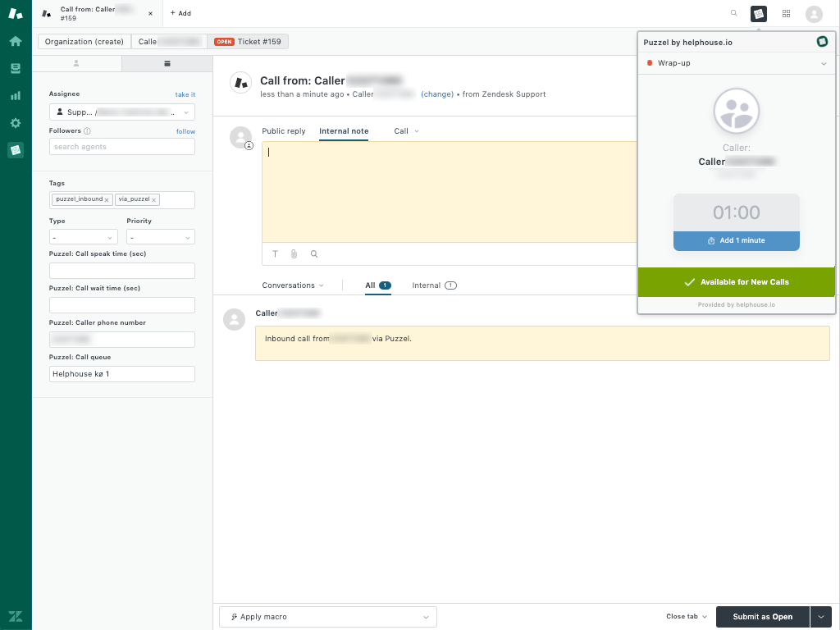Screen dimensions: 840x630
Task: Remove the via_puzzel tag
Action: [x=154, y=200]
